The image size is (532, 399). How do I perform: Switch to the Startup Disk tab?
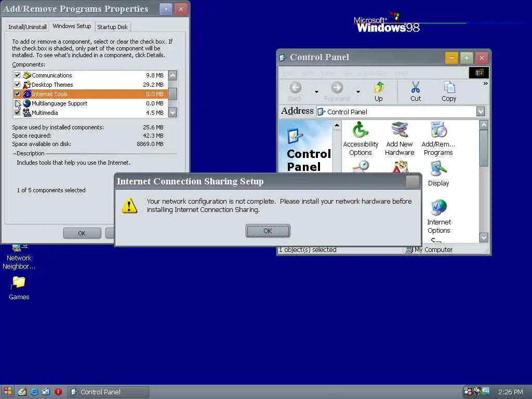(112, 27)
